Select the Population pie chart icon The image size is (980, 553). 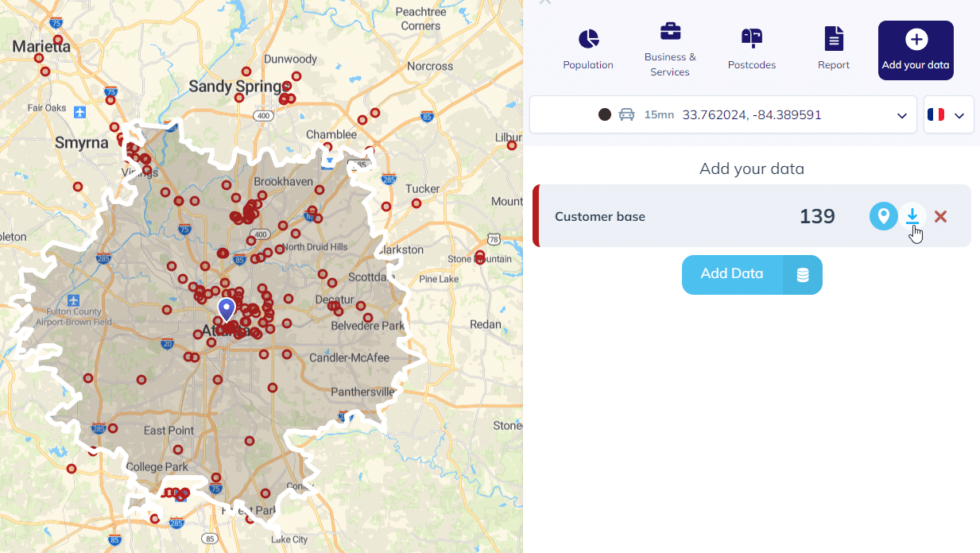coord(587,37)
